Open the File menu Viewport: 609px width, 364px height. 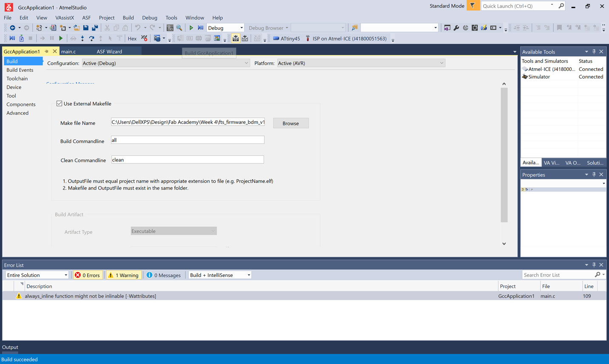tap(8, 17)
